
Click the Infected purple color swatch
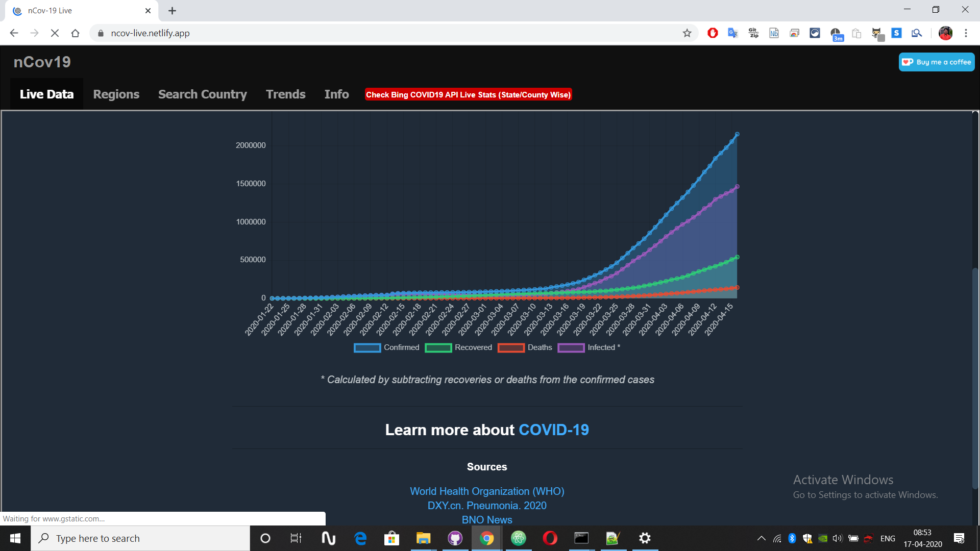click(571, 348)
